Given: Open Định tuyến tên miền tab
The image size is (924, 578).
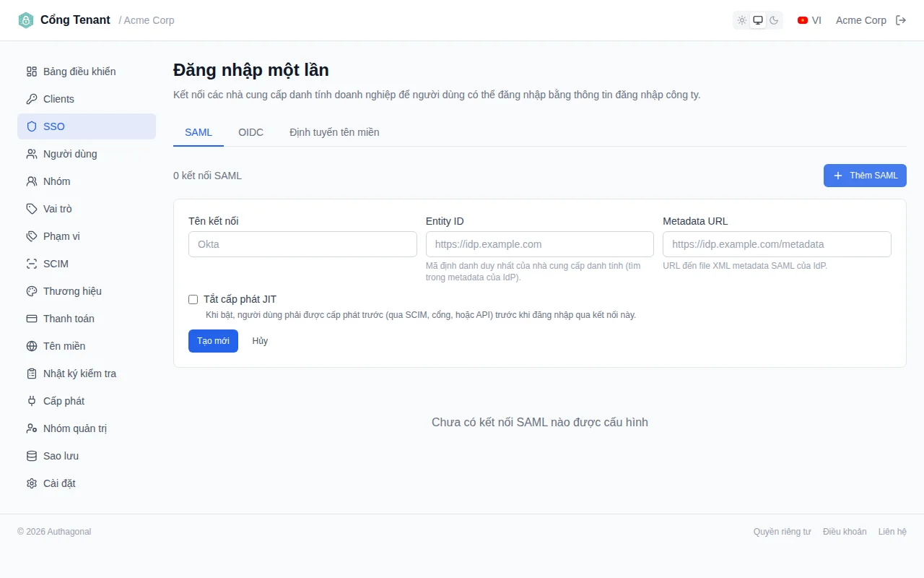Looking at the screenshot, I should coord(334,132).
